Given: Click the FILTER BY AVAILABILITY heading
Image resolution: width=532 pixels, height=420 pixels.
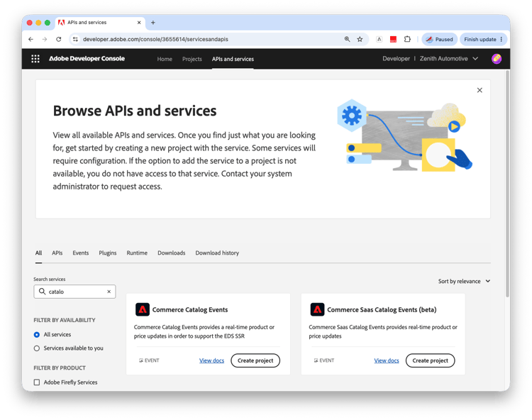Looking at the screenshot, I should point(65,320).
